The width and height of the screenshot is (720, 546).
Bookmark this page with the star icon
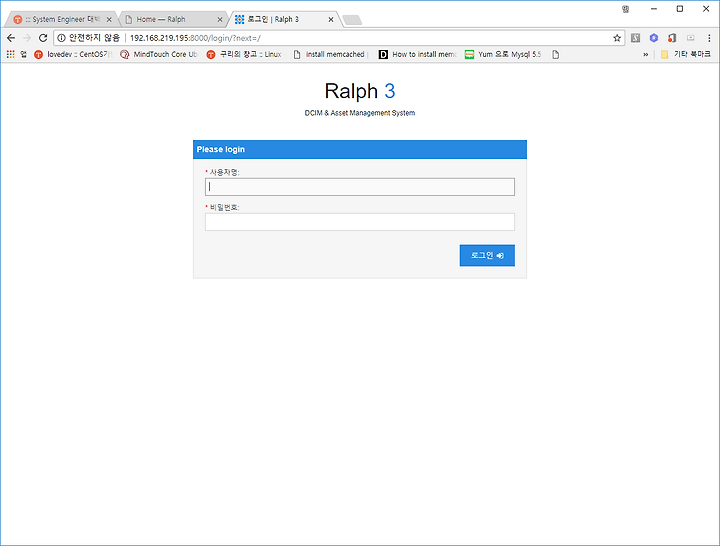click(617, 38)
